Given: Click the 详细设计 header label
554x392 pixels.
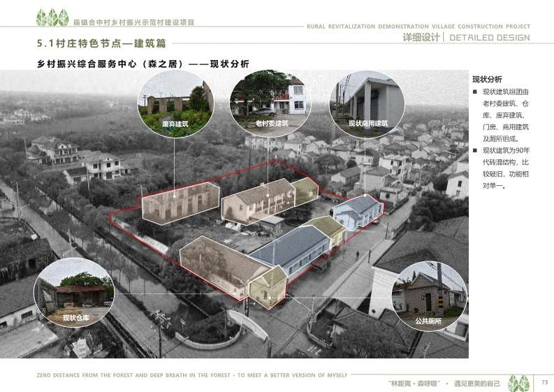Looking at the screenshot, I should 422,38.
